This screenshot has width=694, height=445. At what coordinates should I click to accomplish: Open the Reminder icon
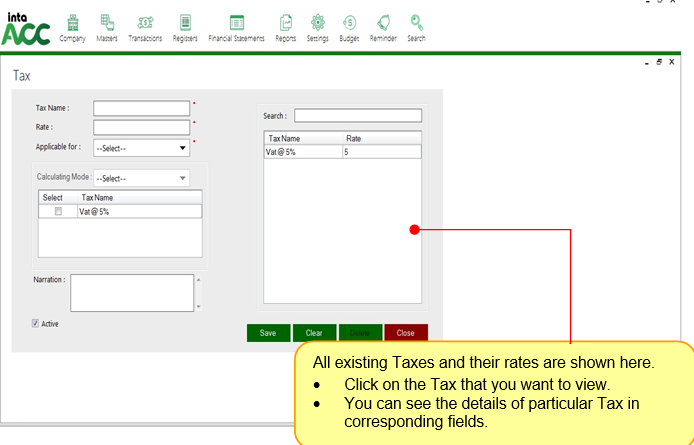tap(383, 23)
